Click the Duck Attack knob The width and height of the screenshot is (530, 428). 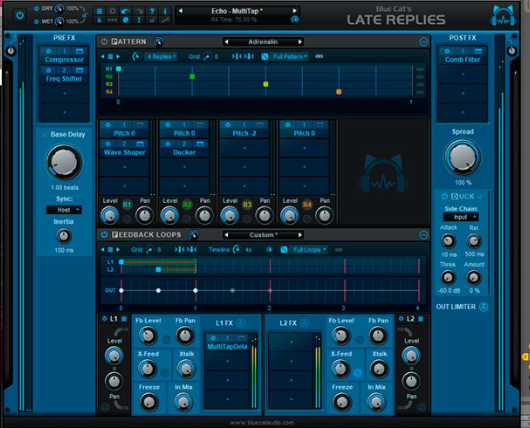(448, 241)
